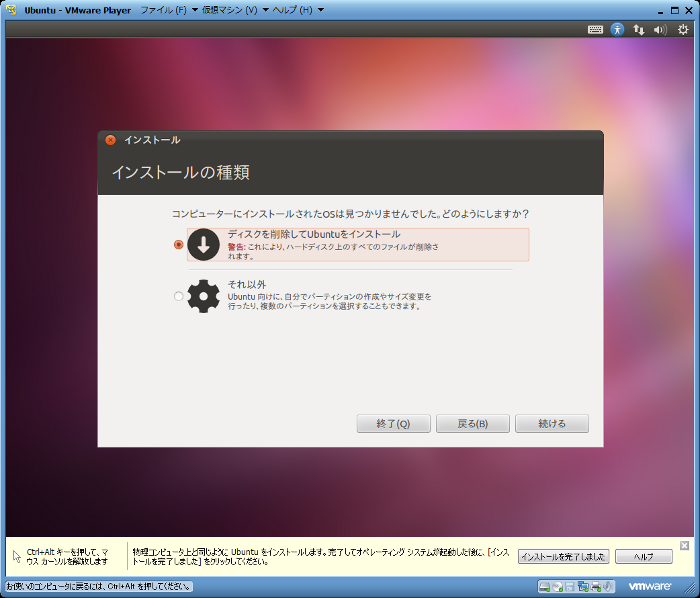This screenshot has height=598, width=700.
Task: Click the sound card icon in VMware status bar
Action: pos(608,586)
